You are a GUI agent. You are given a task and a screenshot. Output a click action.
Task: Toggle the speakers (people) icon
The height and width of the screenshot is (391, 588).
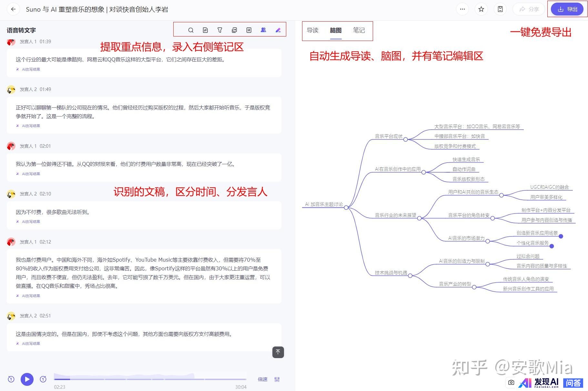263,30
